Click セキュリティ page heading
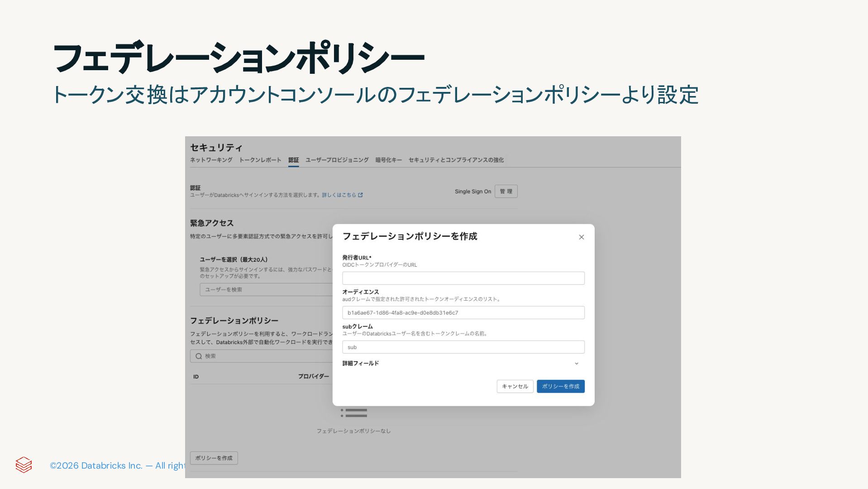Image resolution: width=868 pixels, height=489 pixels. click(216, 148)
